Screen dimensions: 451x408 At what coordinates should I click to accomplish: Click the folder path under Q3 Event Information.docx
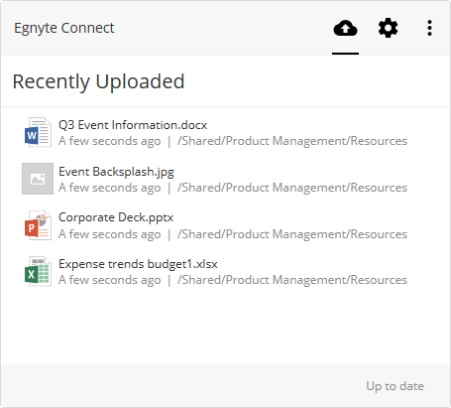[292, 141]
